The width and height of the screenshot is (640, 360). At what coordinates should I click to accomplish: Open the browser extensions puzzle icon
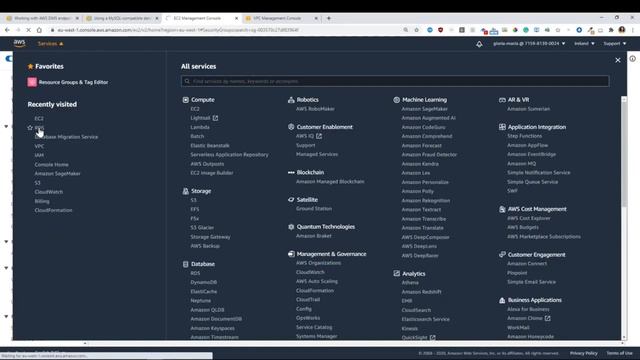[611, 30]
